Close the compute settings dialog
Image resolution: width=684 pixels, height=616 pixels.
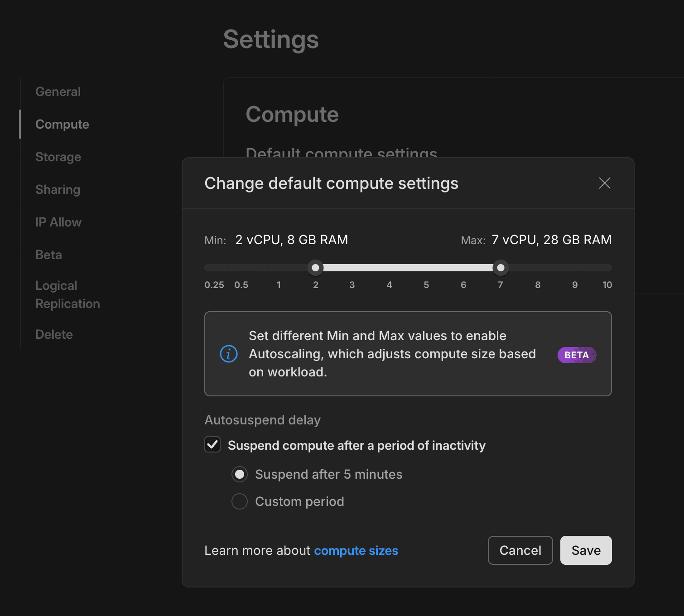(605, 183)
